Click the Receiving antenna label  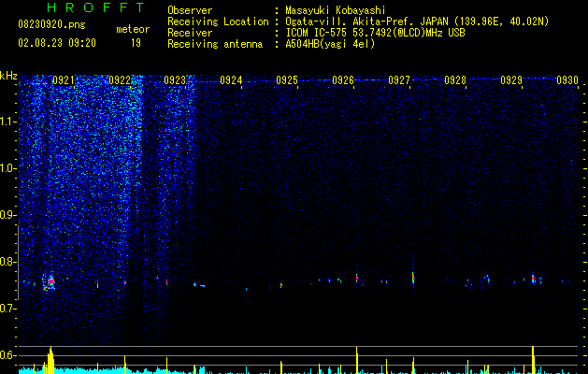pyautogui.click(x=215, y=44)
